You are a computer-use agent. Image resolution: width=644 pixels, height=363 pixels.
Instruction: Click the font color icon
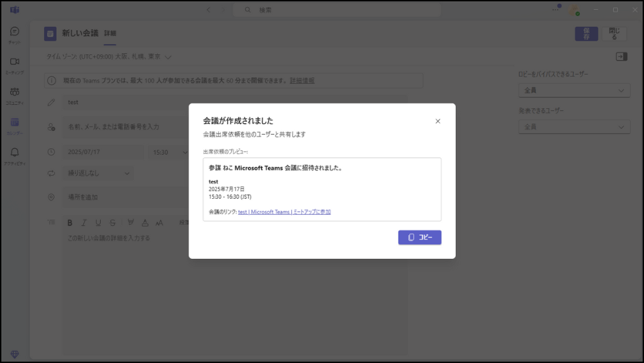tap(145, 223)
